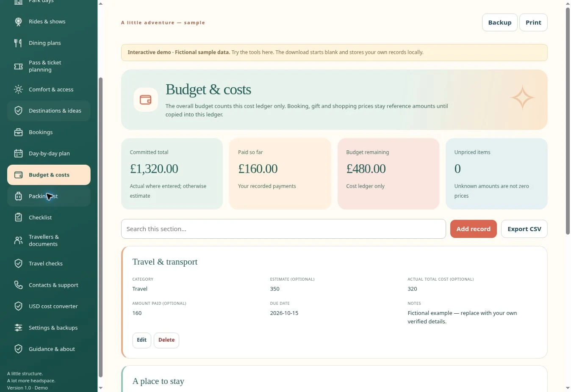This screenshot has height=392, width=571.
Task: Edit the Travel & transport record
Action: [141, 340]
